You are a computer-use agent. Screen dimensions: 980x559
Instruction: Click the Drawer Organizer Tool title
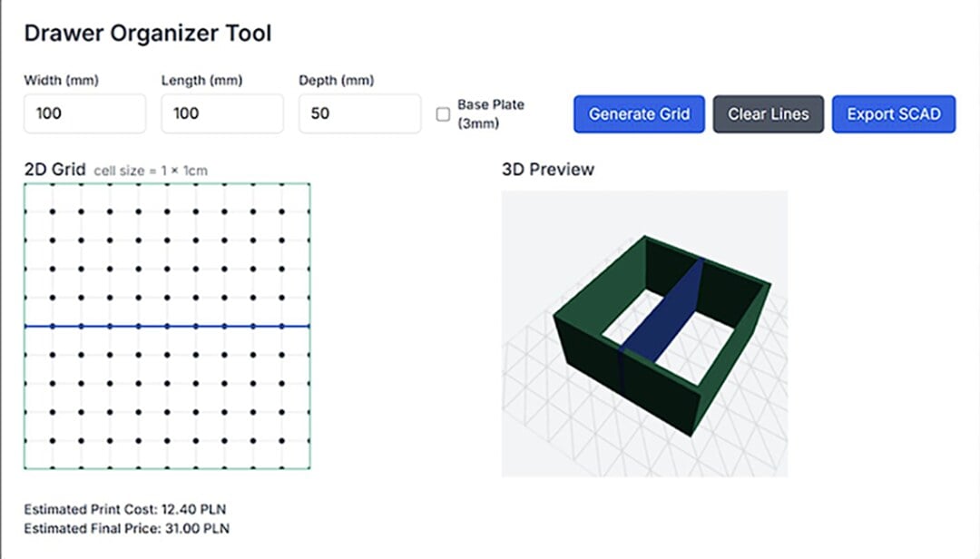[147, 34]
